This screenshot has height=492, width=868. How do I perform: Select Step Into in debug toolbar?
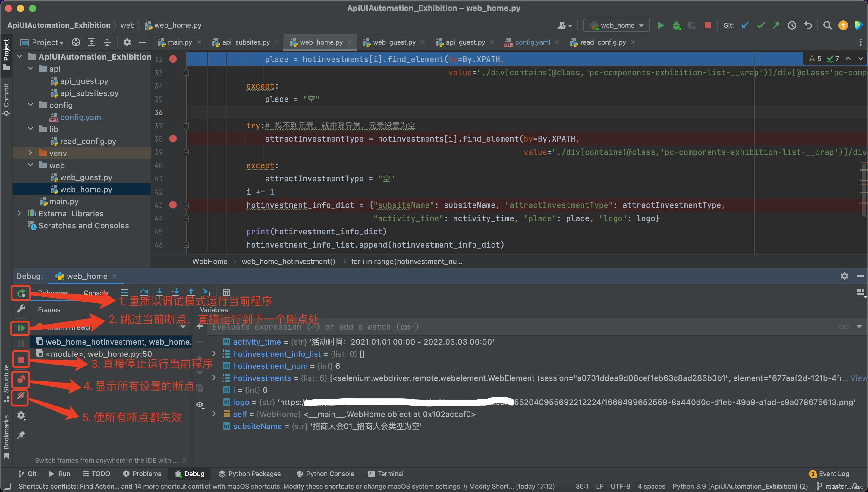click(159, 292)
